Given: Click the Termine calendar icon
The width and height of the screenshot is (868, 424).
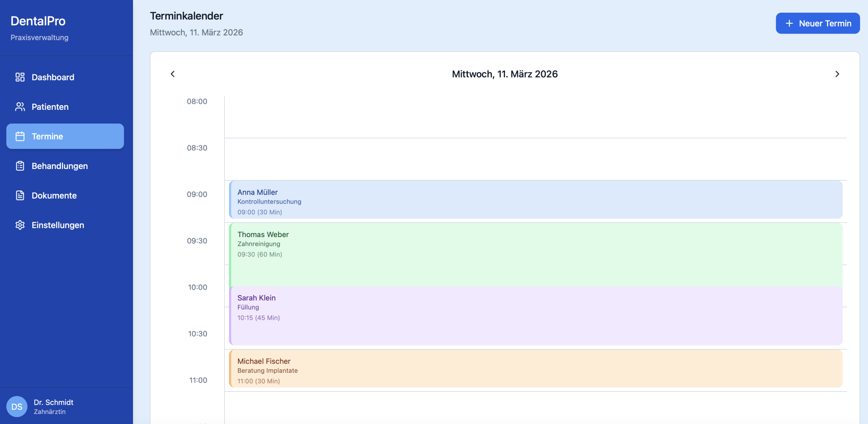Looking at the screenshot, I should point(20,136).
